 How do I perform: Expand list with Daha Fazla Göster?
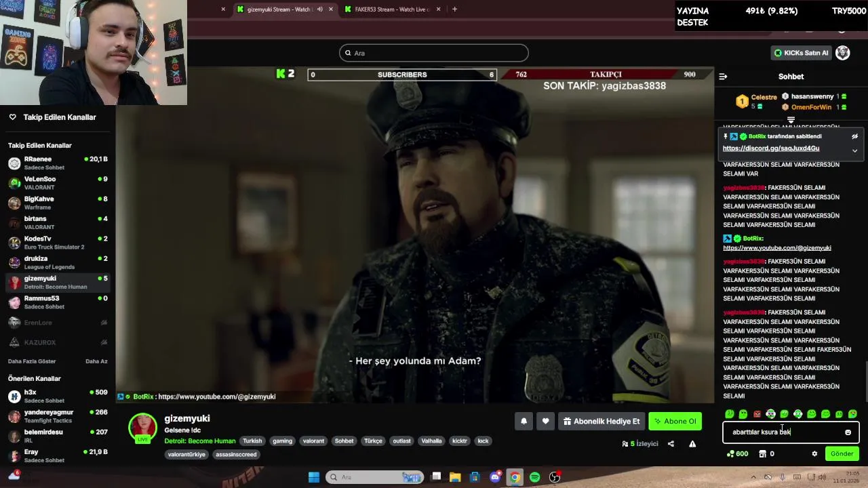click(32, 361)
